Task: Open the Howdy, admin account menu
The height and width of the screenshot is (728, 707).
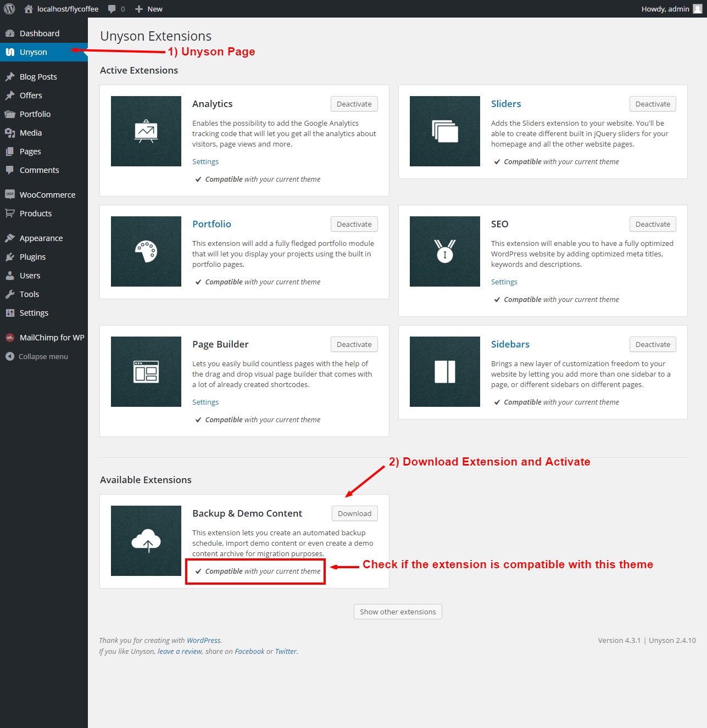Action: point(671,9)
